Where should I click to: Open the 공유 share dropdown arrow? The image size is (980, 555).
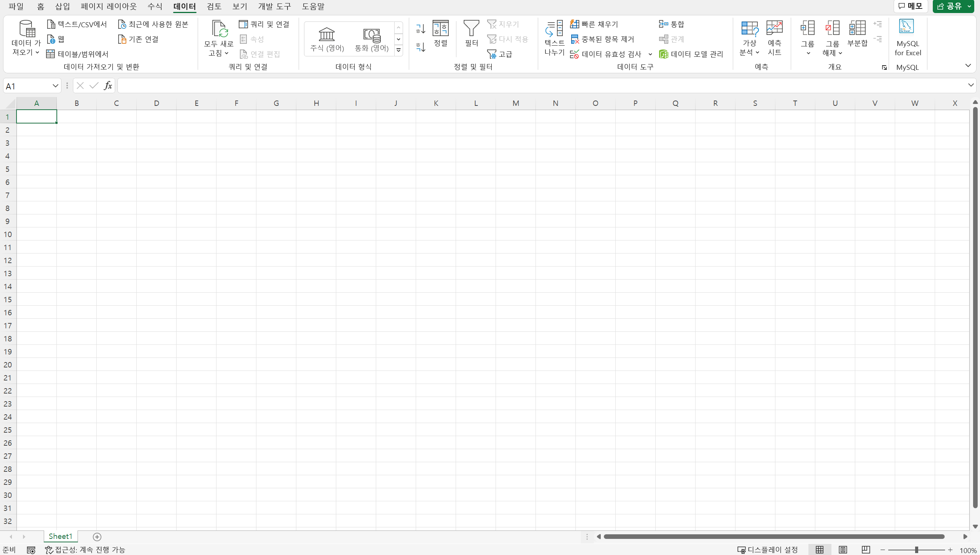pos(969,6)
